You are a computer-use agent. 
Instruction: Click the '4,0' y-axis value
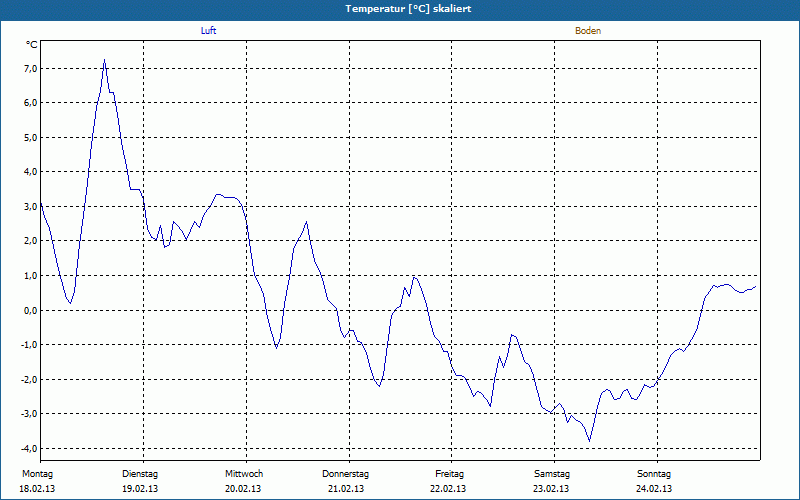[x=31, y=171]
